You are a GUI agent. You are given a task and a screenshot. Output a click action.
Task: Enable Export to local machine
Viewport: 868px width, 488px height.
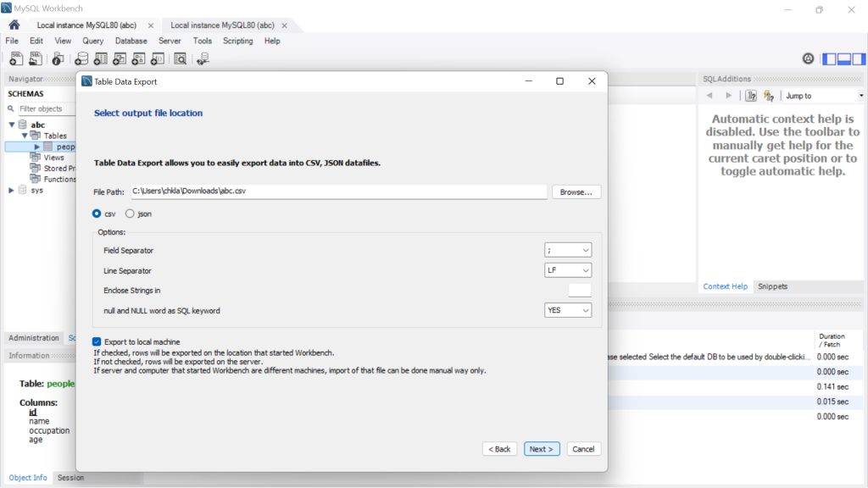point(97,341)
